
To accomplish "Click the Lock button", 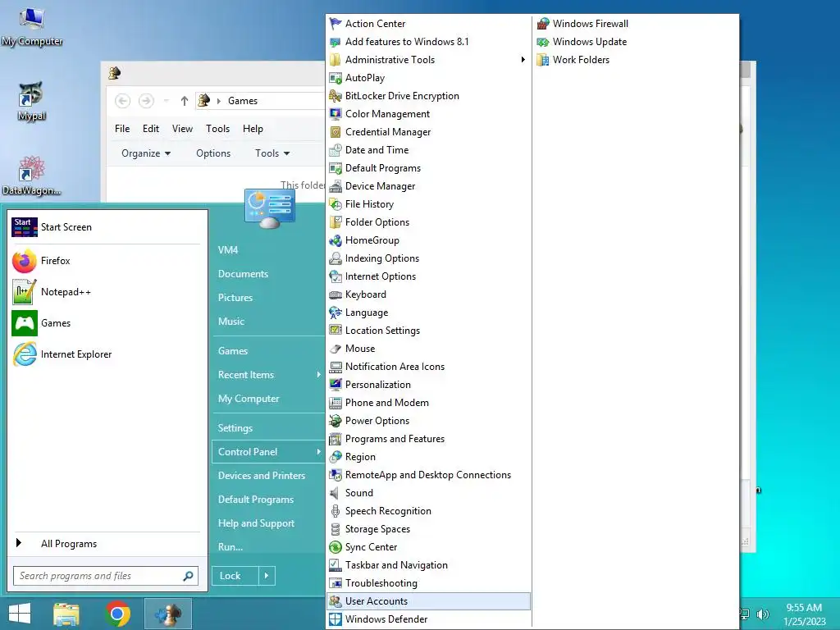I will (x=235, y=576).
